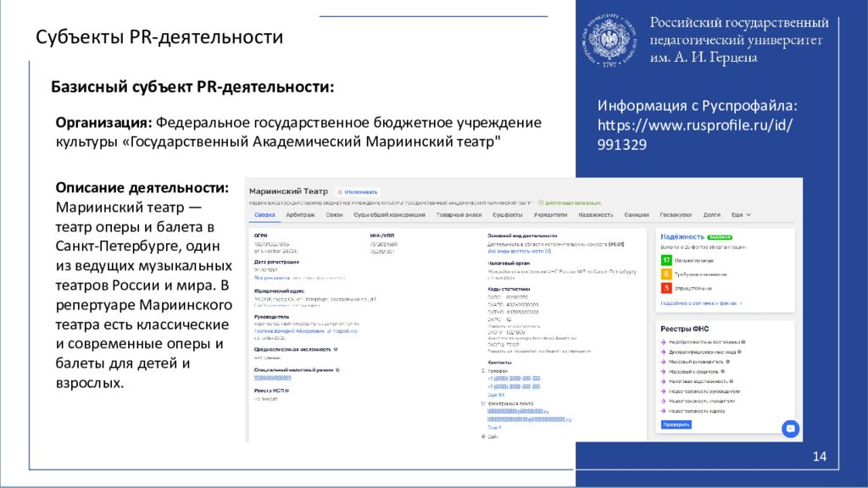Click the Юридический адрес label
This screenshot has width=868, height=488.
pyautogui.click(x=279, y=291)
